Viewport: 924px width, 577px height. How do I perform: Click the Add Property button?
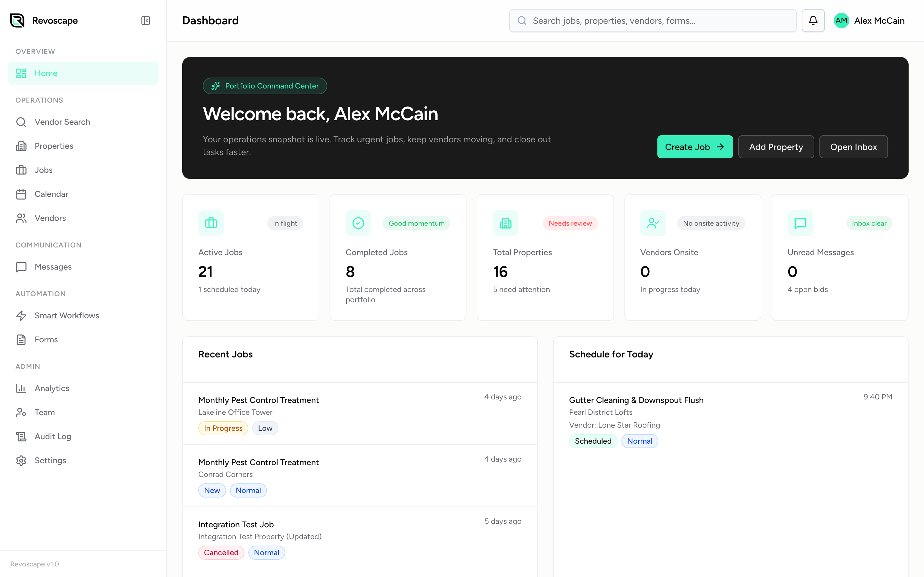point(775,146)
